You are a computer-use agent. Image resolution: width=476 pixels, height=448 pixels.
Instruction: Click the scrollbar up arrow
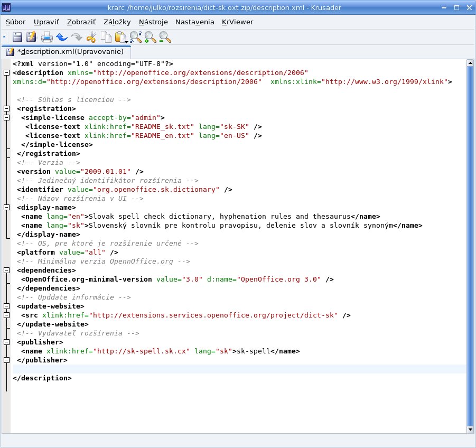pos(470,63)
